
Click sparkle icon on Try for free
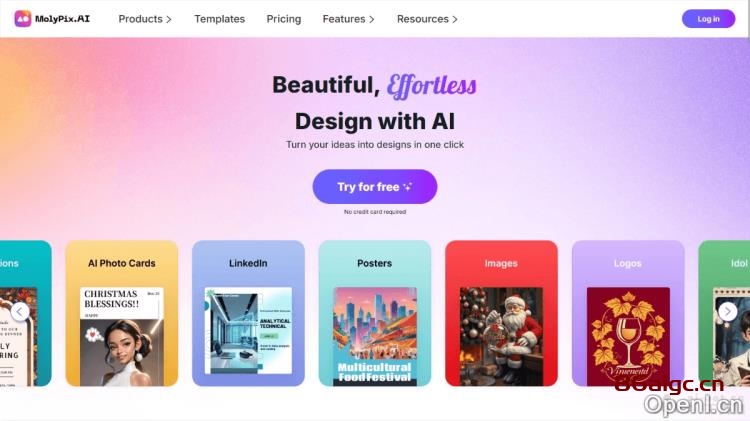408,187
